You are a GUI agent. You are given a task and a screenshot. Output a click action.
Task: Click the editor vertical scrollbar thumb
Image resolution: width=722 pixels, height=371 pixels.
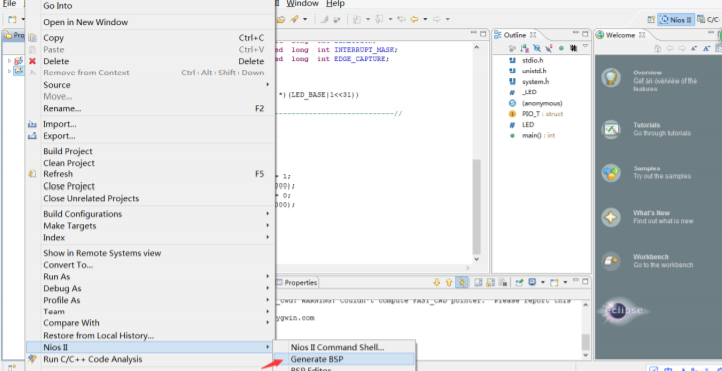(476, 206)
